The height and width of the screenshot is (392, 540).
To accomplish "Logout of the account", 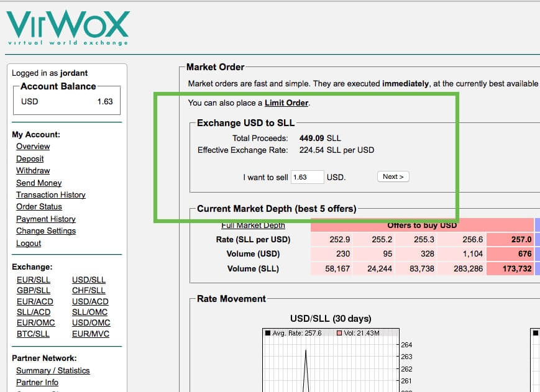I will pos(29,243).
